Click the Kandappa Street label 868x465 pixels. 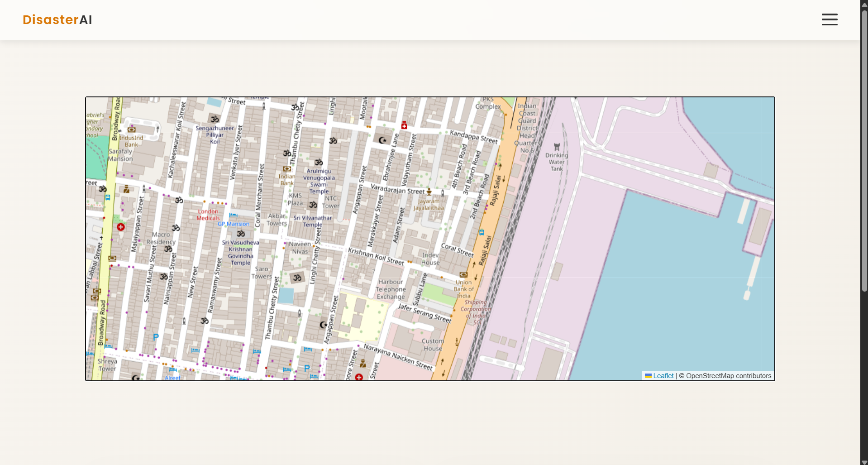[474, 137]
